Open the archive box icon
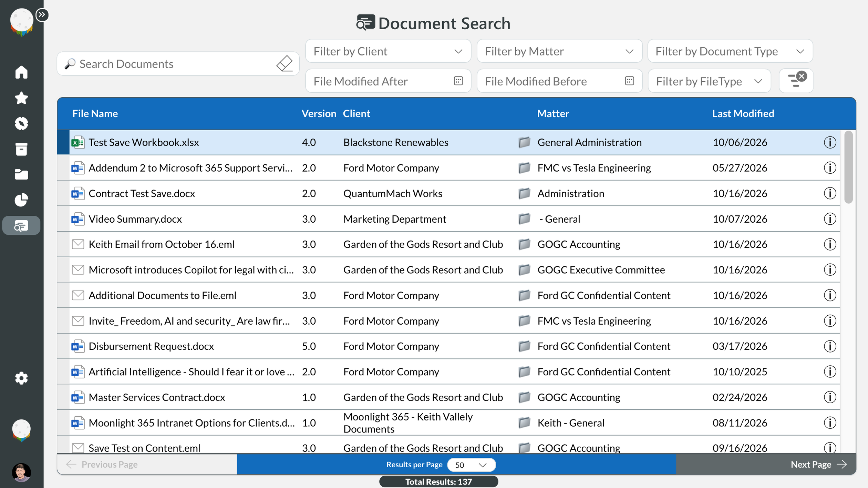Viewport: 868px width, 488px height. click(x=21, y=149)
